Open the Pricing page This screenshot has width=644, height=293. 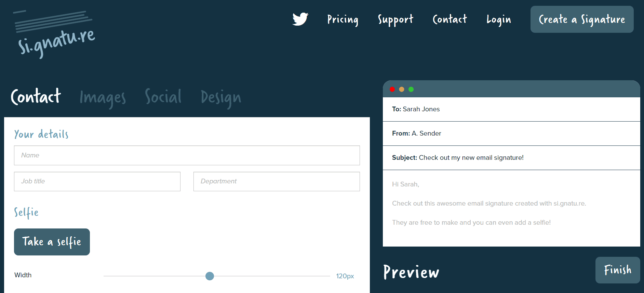point(343,19)
